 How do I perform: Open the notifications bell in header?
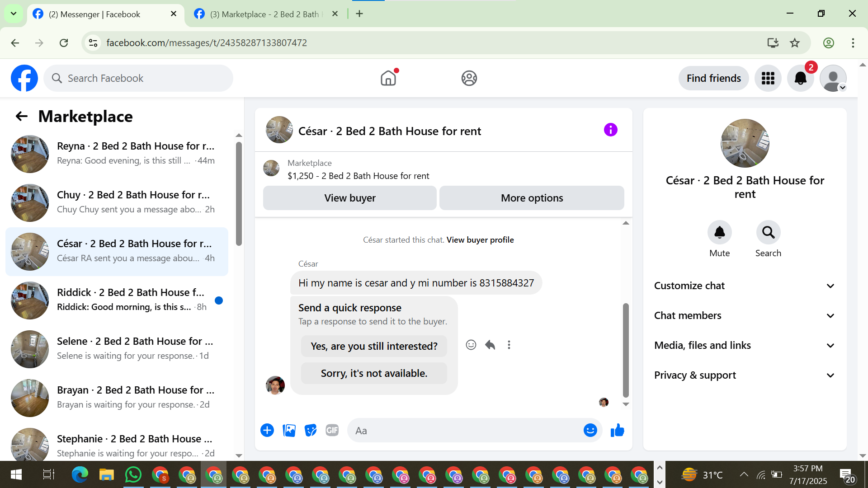tap(800, 79)
